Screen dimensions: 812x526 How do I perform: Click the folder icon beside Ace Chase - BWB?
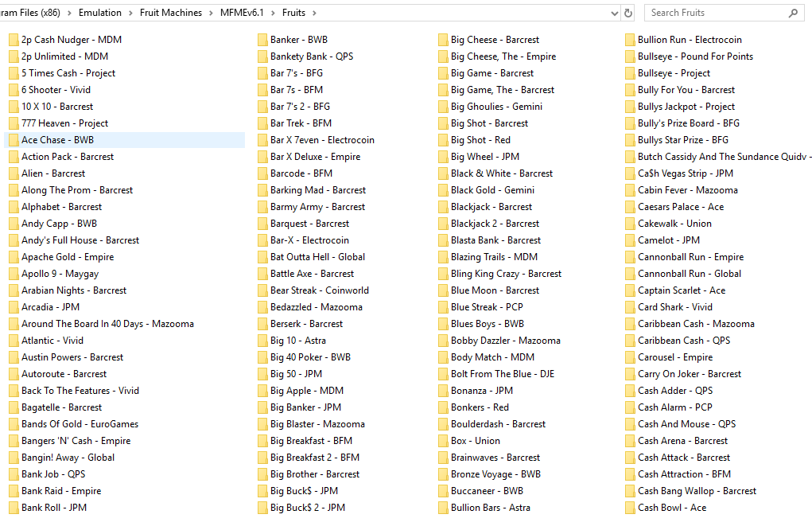(x=14, y=140)
